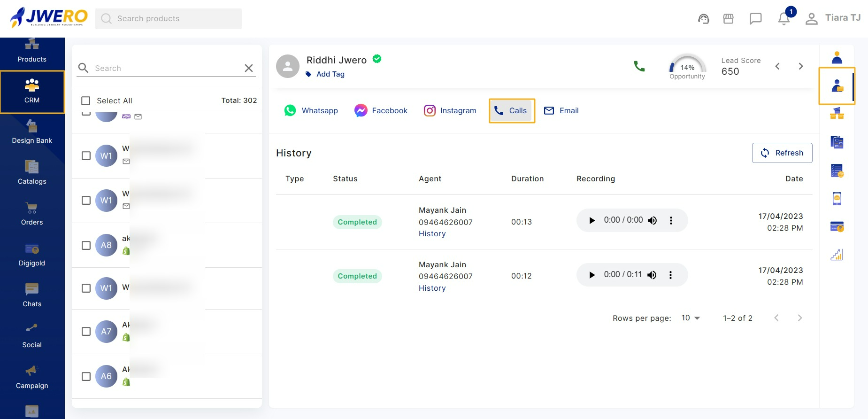Screen dimensions: 868x419
Task: Open the boxes icon in right panel
Action: pyautogui.click(x=837, y=114)
